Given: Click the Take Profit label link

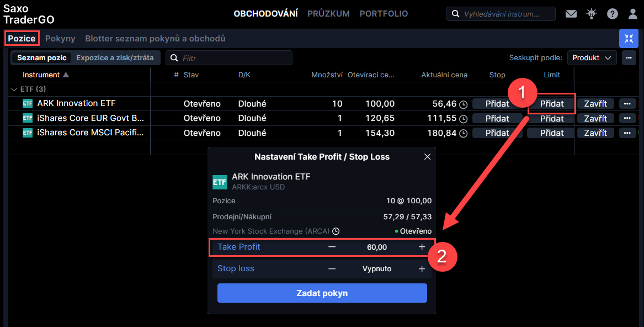Looking at the screenshot, I should click(238, 247).
